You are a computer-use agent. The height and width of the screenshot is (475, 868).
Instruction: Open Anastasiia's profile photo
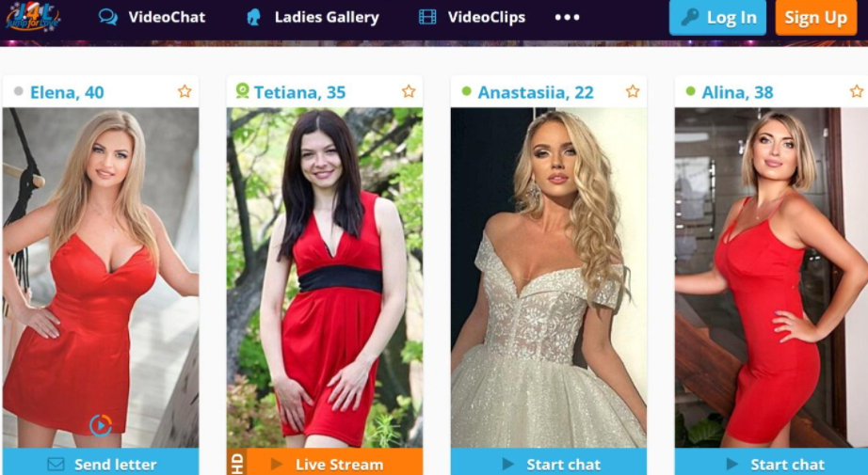[549, 277]
